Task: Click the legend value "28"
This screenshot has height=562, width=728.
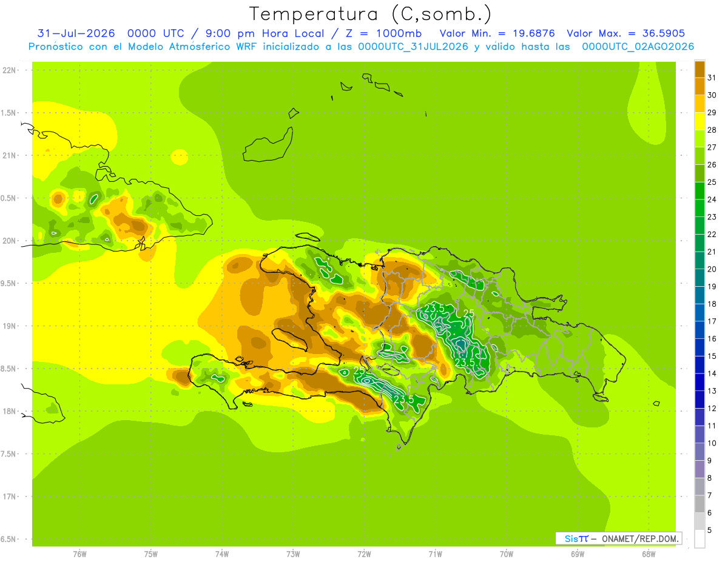Action: [712, 130]
